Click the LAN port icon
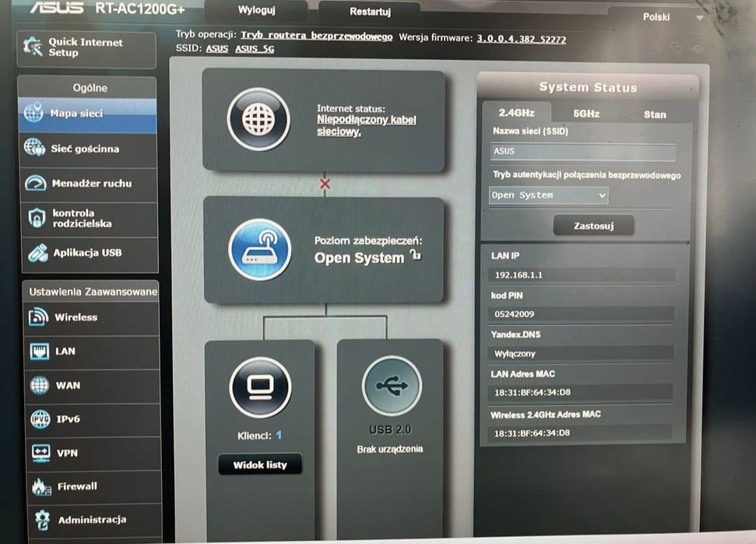This screenshot has height=544, width=756. click(39, 351)
